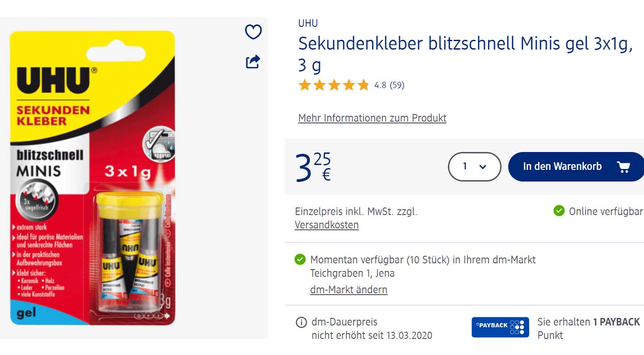
Task: Follow the Versandkosten link
Action: click(x=326, y=225)
